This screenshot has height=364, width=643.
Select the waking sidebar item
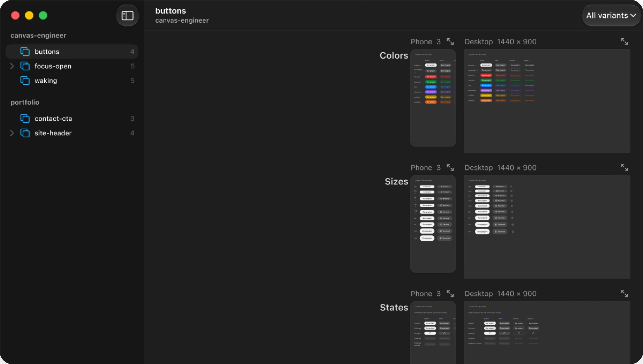point(72,80)
